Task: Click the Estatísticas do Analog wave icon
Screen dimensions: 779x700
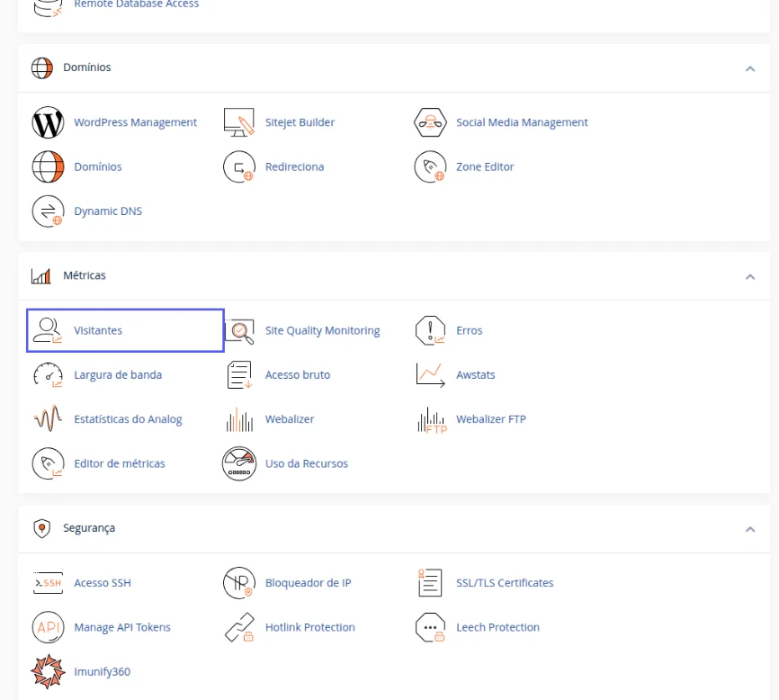Action: pos(48,418)
